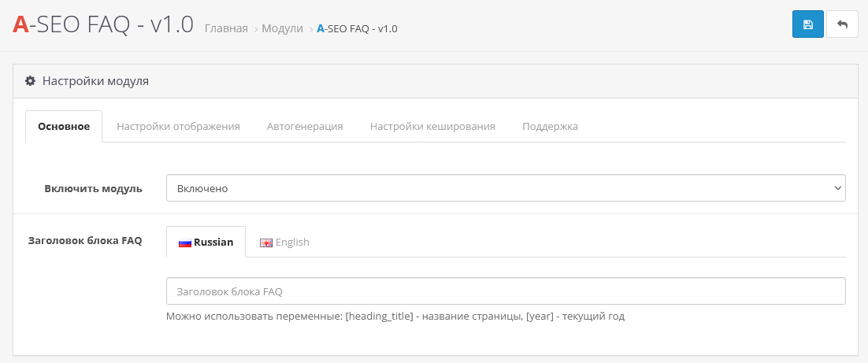Click the blue save floppy-disk button

(x=807, y=24)
